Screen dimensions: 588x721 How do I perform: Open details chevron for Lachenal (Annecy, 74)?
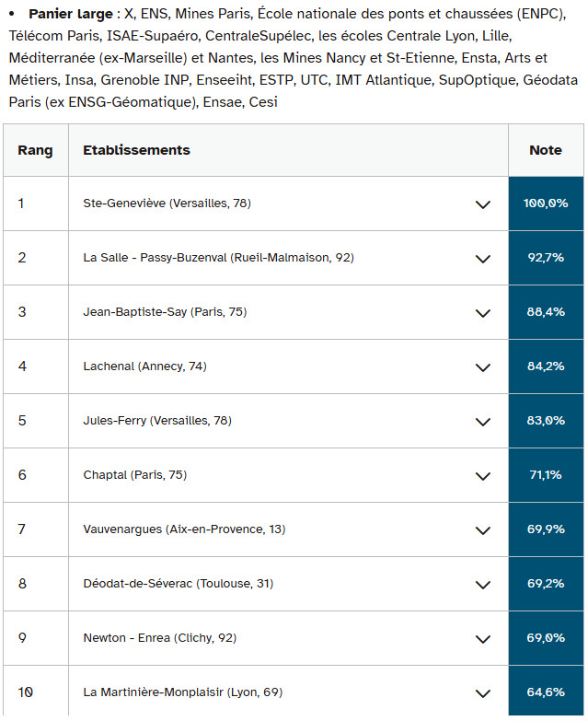coord(482,366)
